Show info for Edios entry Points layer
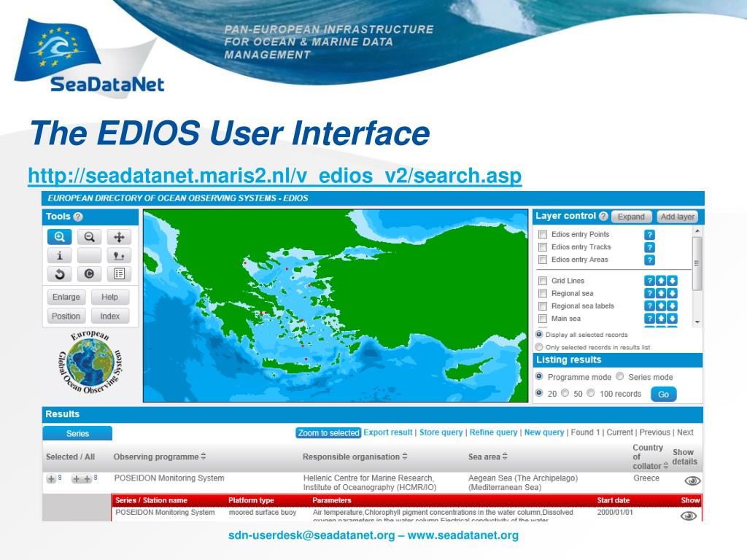 [649, 234]
